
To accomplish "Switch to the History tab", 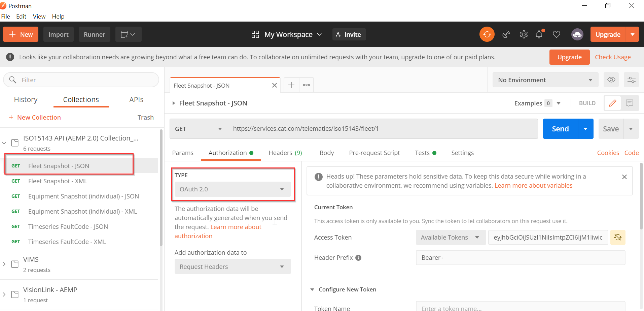I will tap(26, 99).
